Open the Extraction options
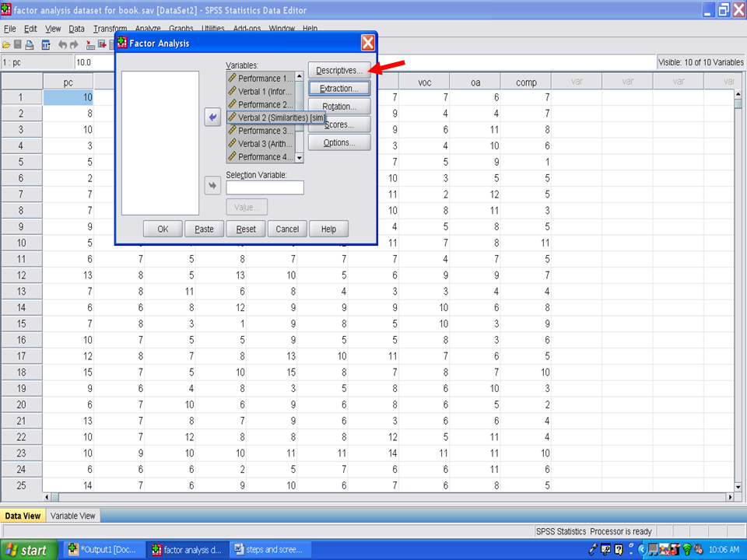The image size is (747, 560). click(338, 89)
